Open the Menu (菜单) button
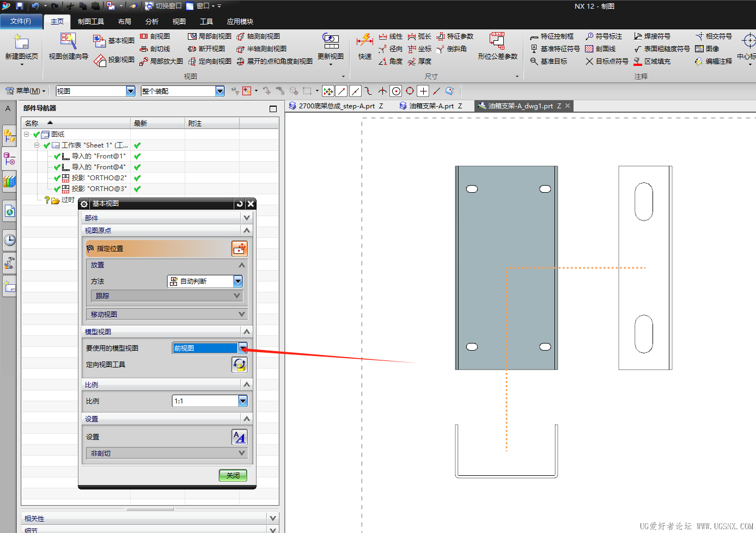The image size is (756, 533). point(26,91)
